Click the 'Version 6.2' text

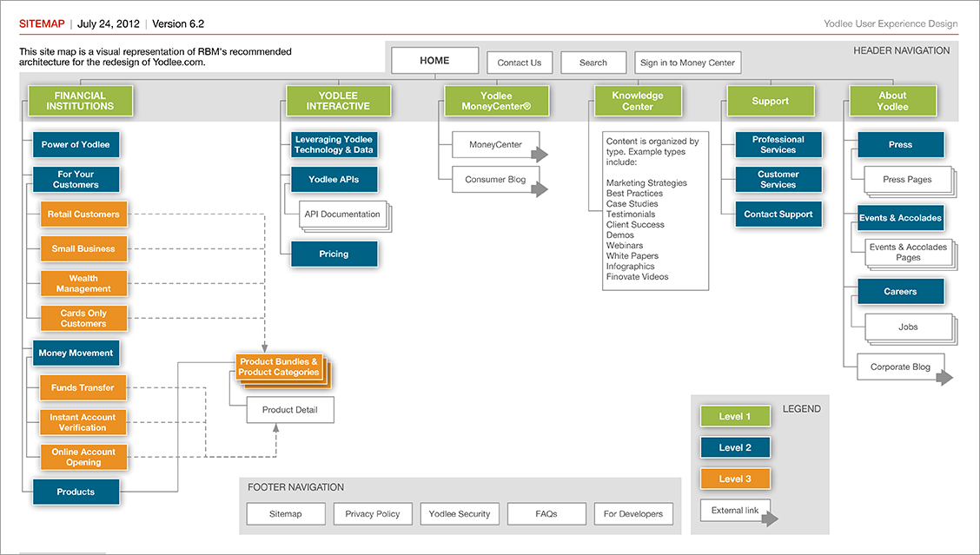(x=178, y=23)
